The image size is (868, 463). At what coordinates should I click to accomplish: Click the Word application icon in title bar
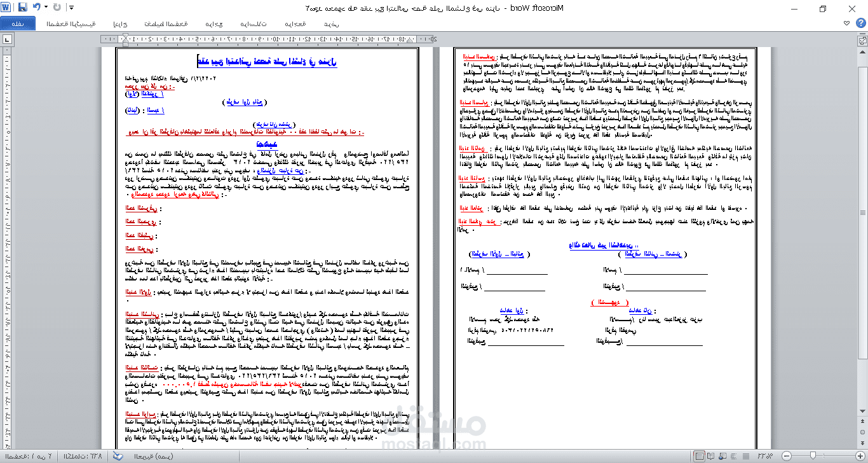(x=6, y=8)
